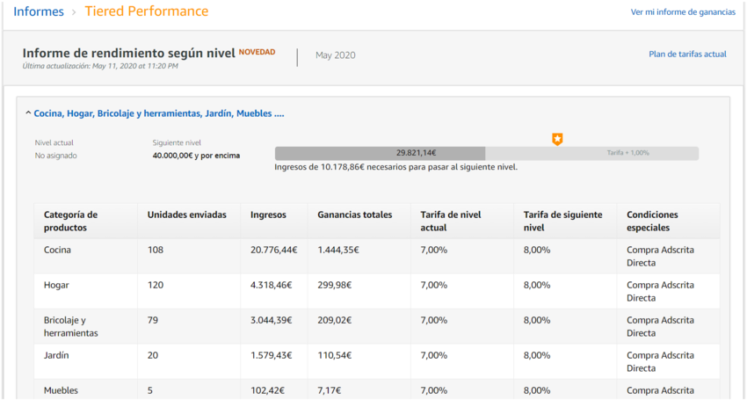The height and width of the screenshot is (400, 747).
Task: Click the Ingresos de 10.178,86€ necesarios message
Action: 396,168
